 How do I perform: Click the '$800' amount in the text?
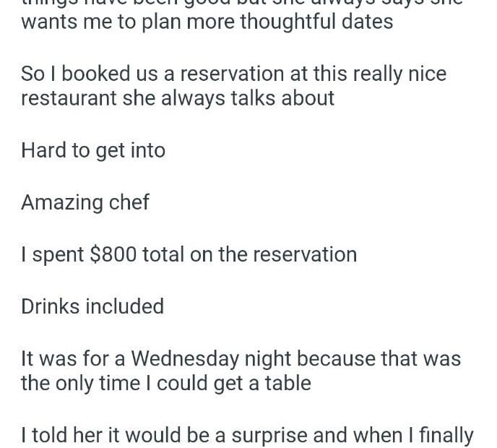(113, 254)
